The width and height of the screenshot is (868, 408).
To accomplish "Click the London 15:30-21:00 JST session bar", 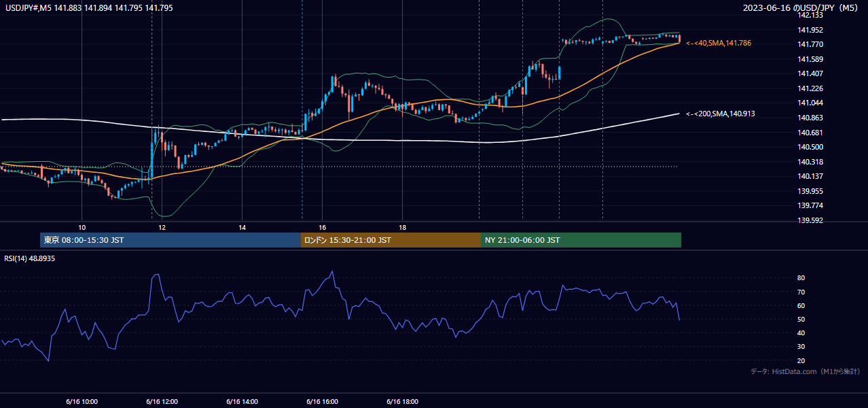I will click(x=391, y=240).
